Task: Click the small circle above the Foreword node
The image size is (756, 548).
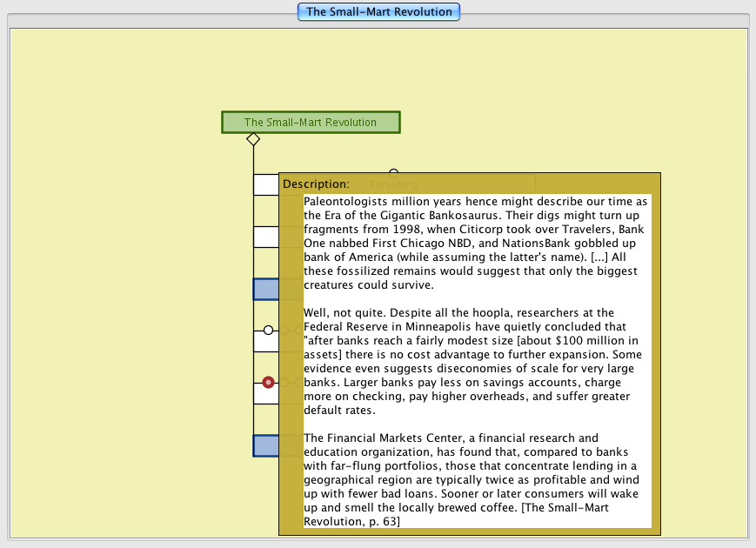Action: 393,173
